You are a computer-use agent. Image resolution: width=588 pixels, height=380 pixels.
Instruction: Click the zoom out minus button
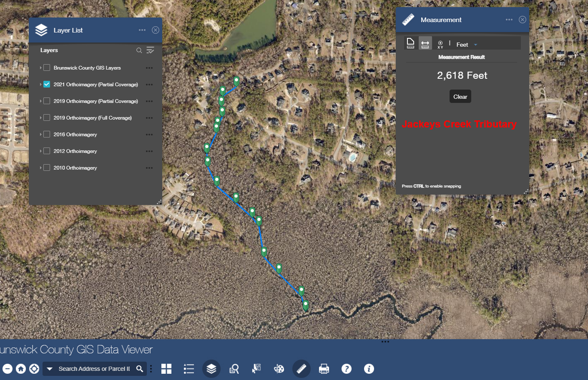click(x=8, y=369)
